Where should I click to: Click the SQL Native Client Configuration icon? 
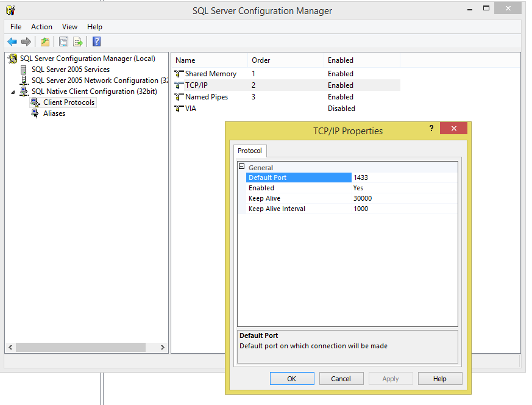click(24, 91)
